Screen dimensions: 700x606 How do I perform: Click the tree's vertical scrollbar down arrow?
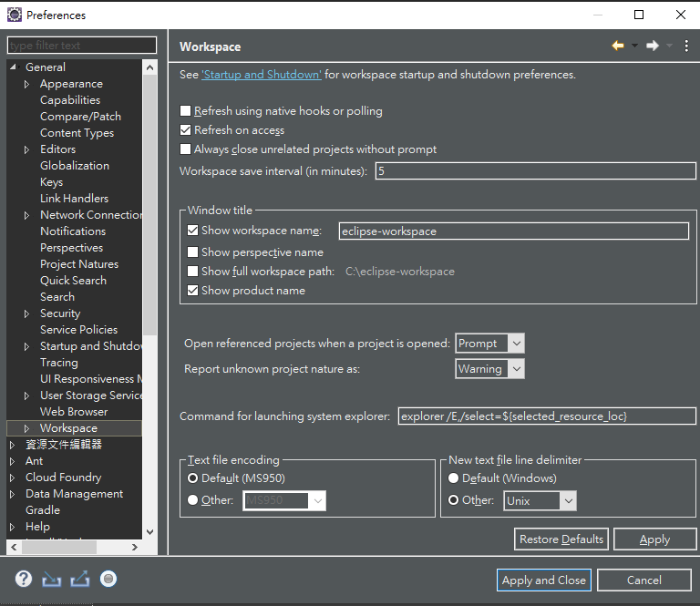[x=150, y=532]
